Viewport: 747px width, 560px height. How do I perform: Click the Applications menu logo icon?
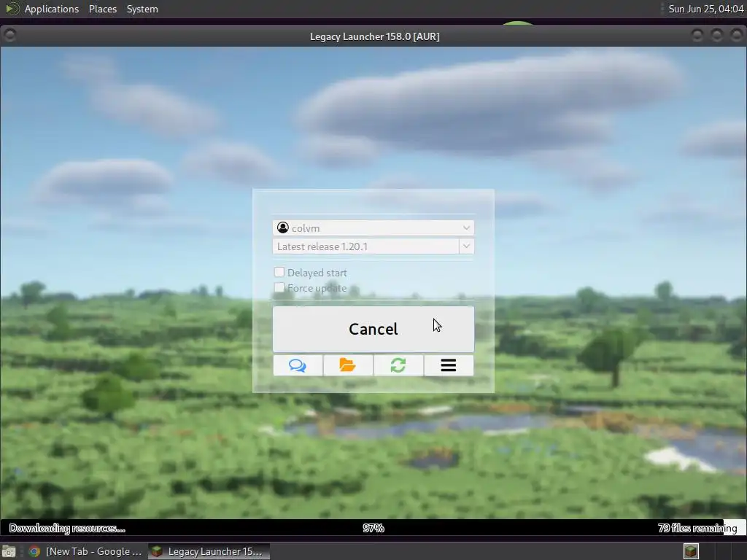(12, 9)
